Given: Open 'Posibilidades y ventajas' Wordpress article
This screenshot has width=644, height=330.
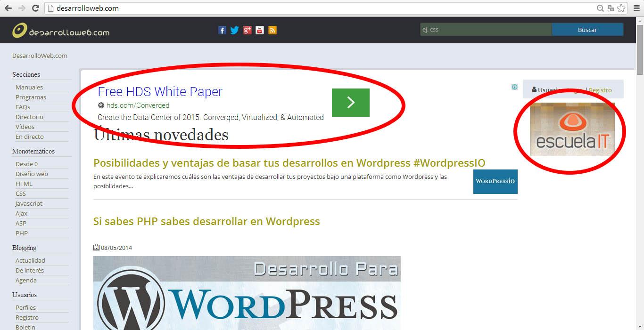Looking at the screenshot, I should pos(289,163).
